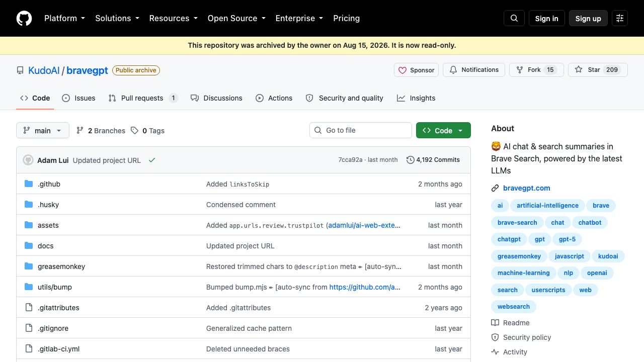Go to the Discussions tab

(x=216, y=98)
